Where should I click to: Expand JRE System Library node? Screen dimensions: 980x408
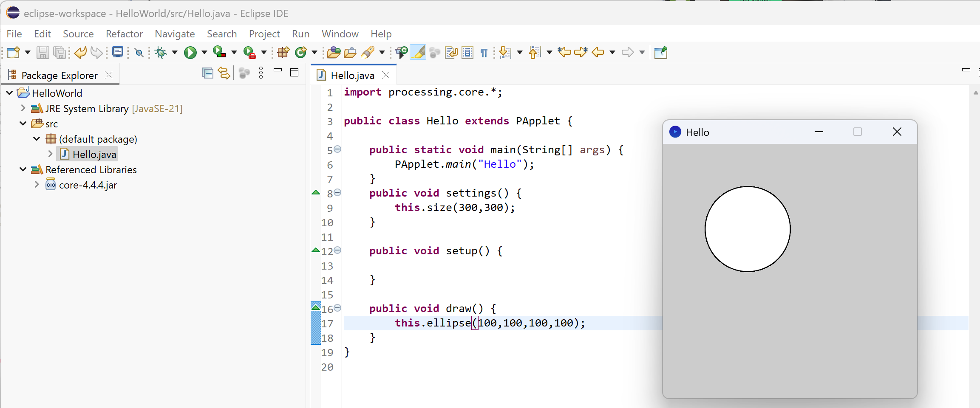23,108
